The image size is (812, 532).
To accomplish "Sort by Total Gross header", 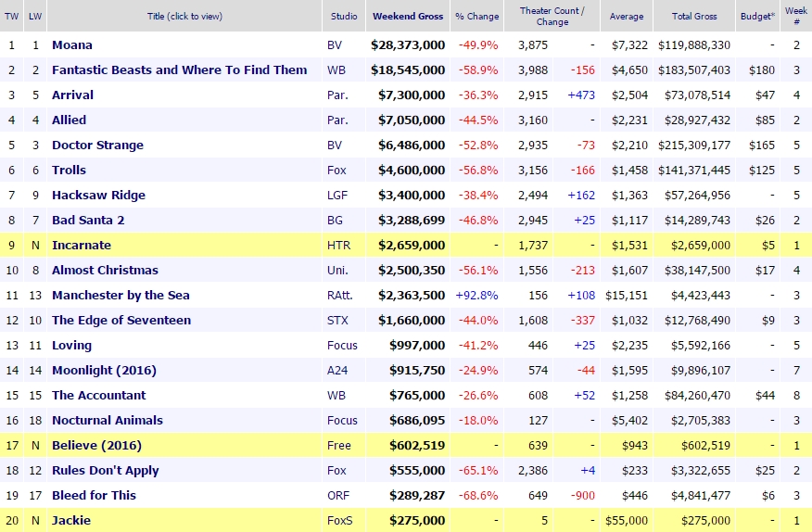I will (x=694, y=16).
